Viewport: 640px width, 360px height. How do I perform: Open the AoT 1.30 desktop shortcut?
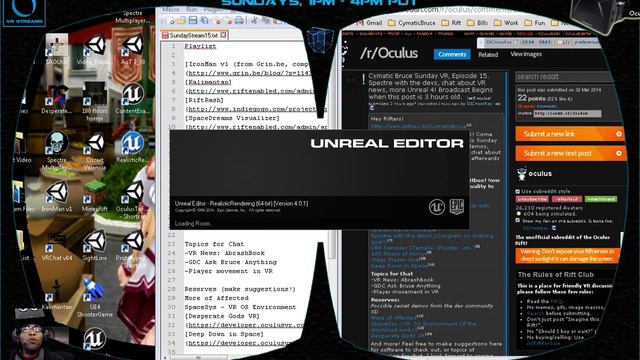[x=133, y=50]
